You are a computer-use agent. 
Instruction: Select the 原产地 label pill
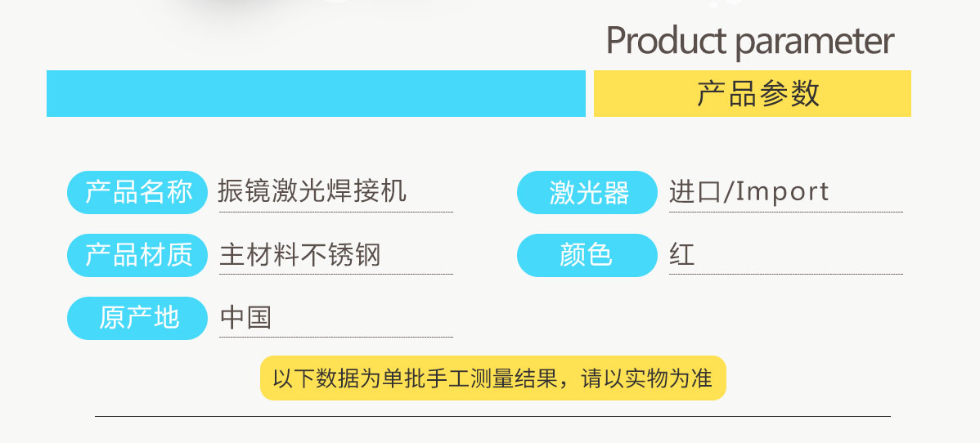(x=137, y=318)
